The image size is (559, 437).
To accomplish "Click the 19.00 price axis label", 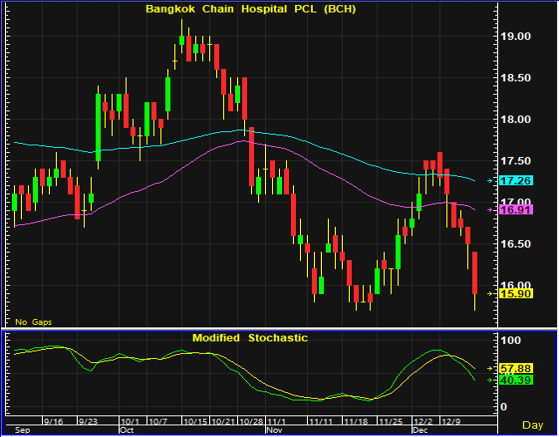I will 516,36.
